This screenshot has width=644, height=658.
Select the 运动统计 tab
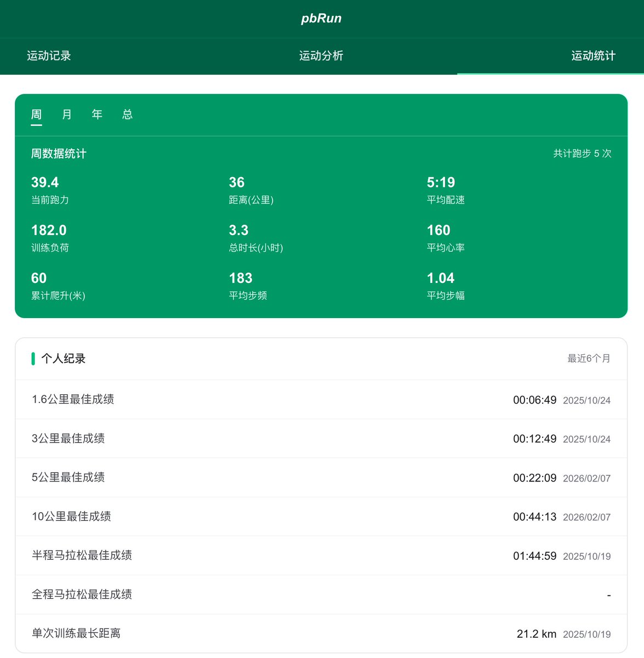(593, 56)
